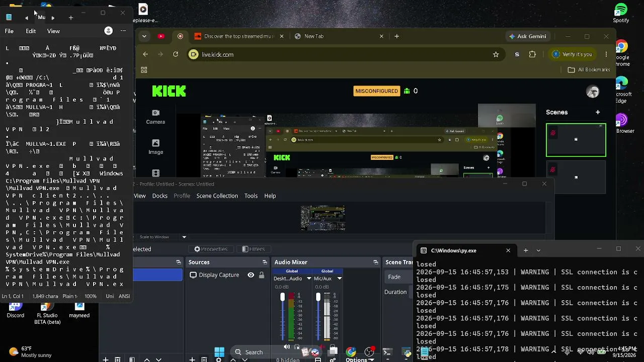The height and width of the screenshot is (362, 644).
Task: Open the Kick profile avatar
Action: [593, 91]
